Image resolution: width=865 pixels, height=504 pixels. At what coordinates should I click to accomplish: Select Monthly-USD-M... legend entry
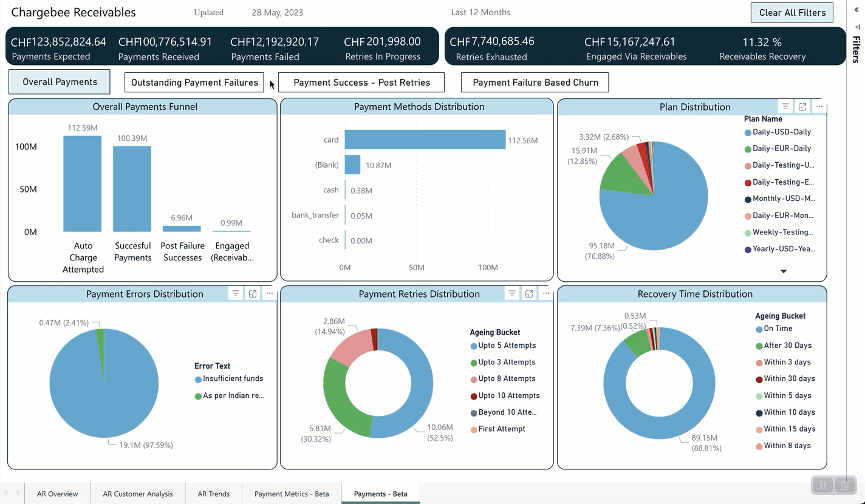(x=779, y=199)
